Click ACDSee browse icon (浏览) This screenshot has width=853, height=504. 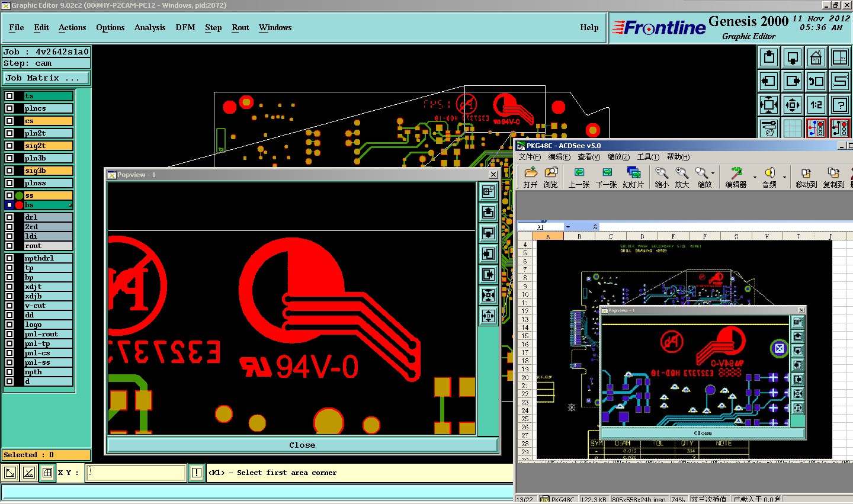pos(551,177)
